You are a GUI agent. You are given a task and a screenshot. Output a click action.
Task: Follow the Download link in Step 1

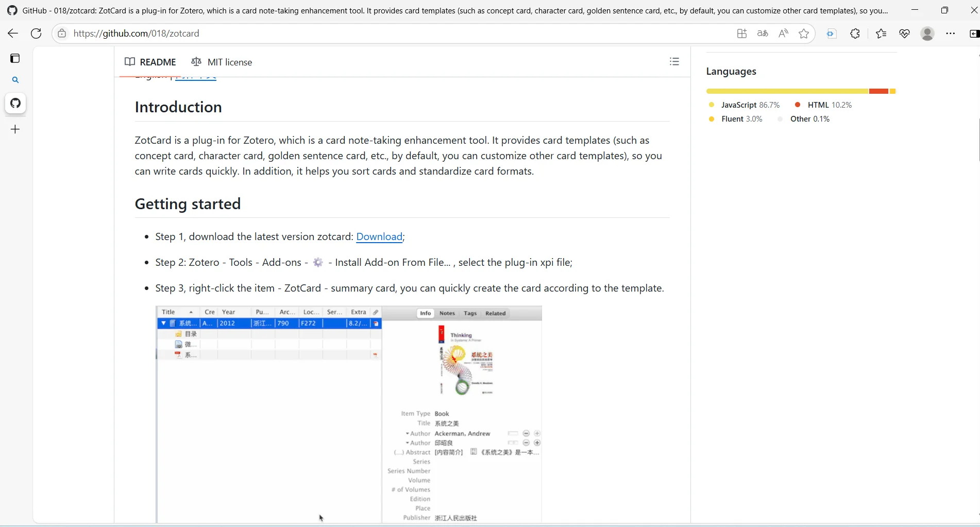click(379, 236)
